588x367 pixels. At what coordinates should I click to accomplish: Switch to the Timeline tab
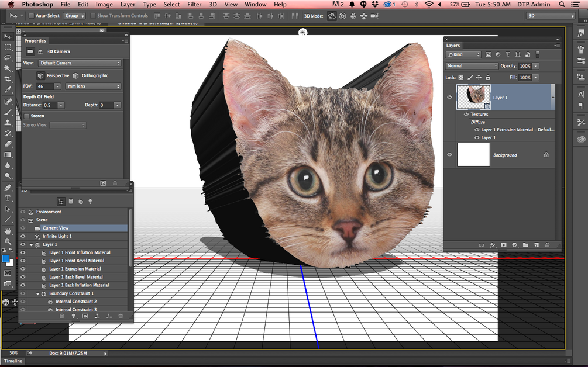coord(13,361)
